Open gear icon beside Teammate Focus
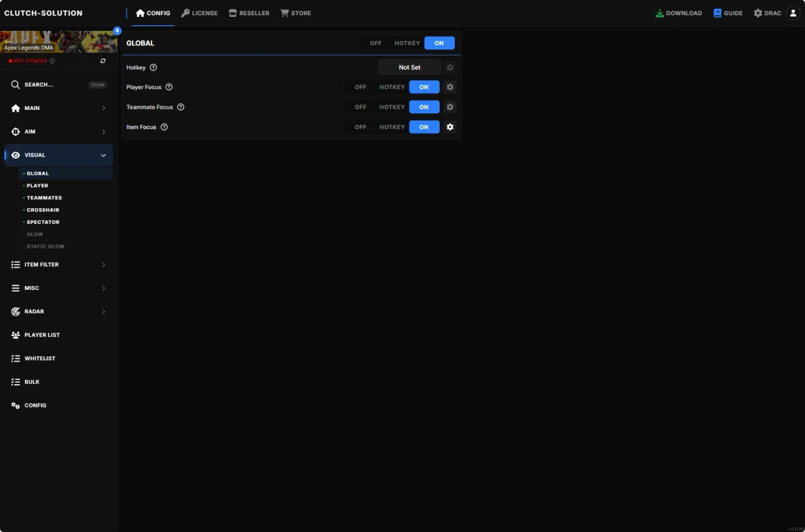Screen dimensions: 805x532 [x=450, y=107]
